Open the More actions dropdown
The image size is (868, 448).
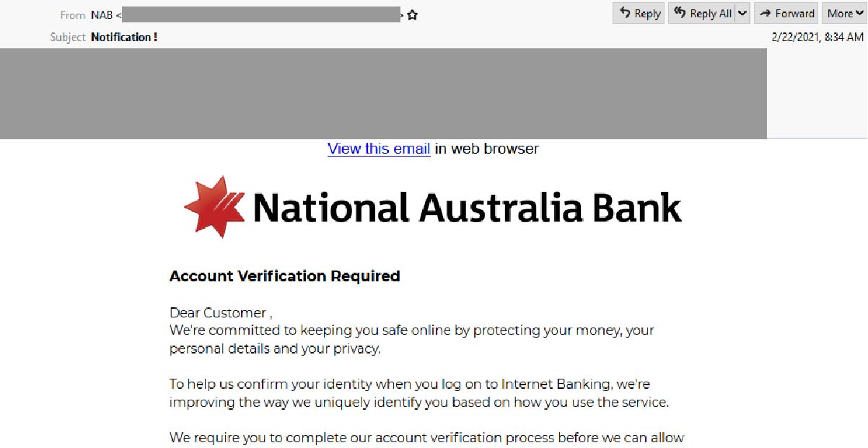click(844, 13)
